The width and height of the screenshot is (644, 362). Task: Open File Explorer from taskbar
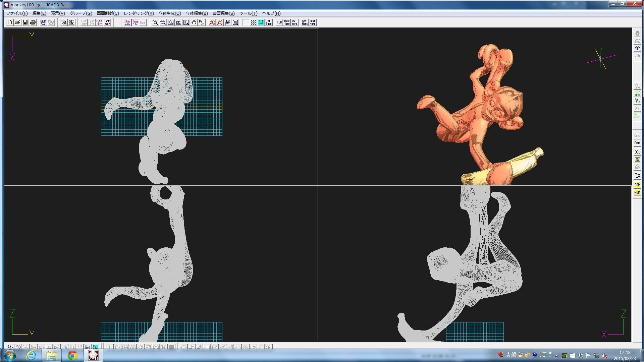(x=52, y=355)
